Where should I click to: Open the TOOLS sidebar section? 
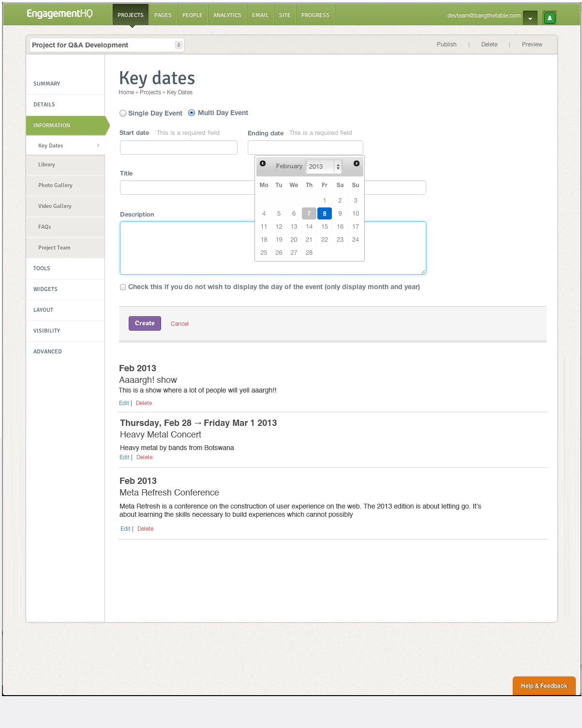pos(65,269)
